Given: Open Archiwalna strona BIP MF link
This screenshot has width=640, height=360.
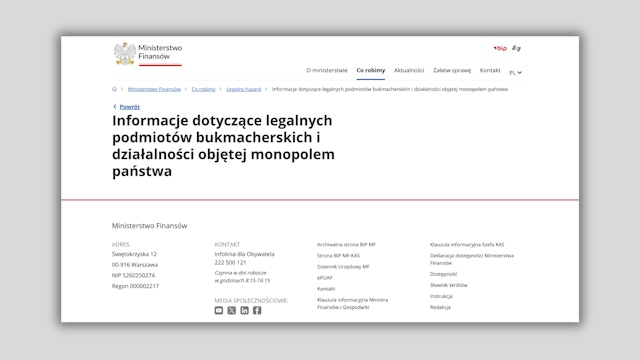Looking at the screenshot, I should tap(346, 244).
